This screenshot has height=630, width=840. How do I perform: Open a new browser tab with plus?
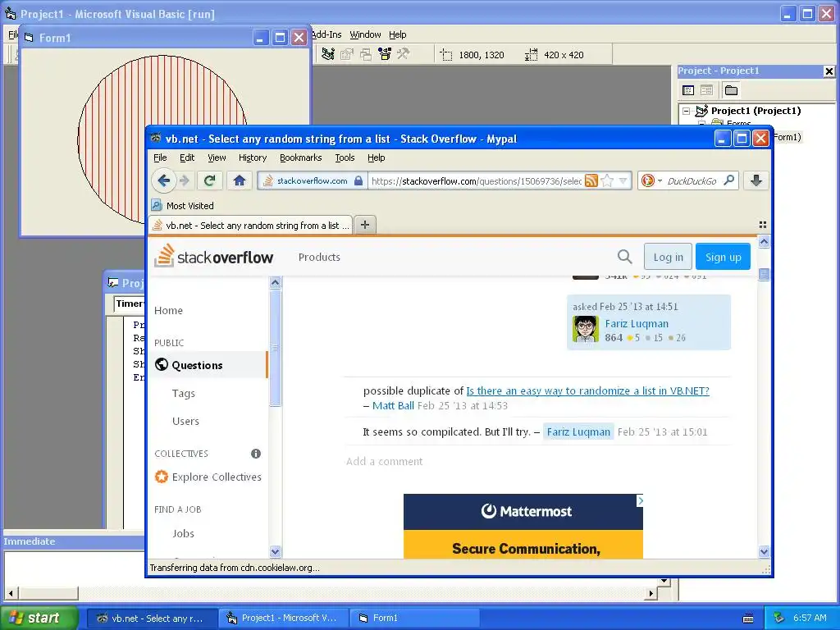[x=365, y=225]
